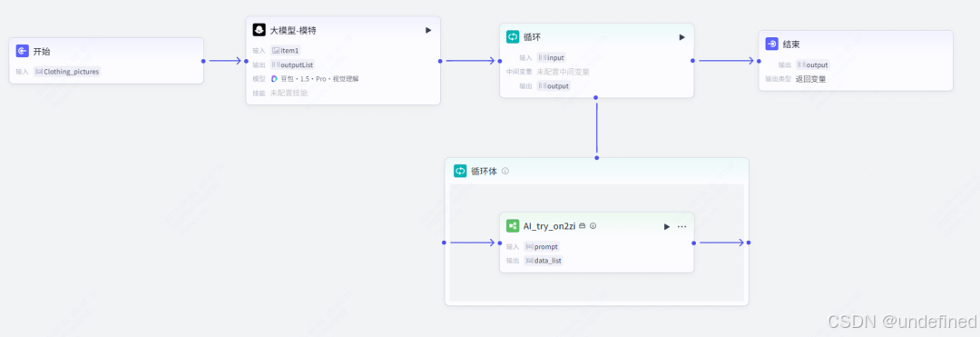Click the 未配置中间变量 placeholder in 循环 node

563,72
